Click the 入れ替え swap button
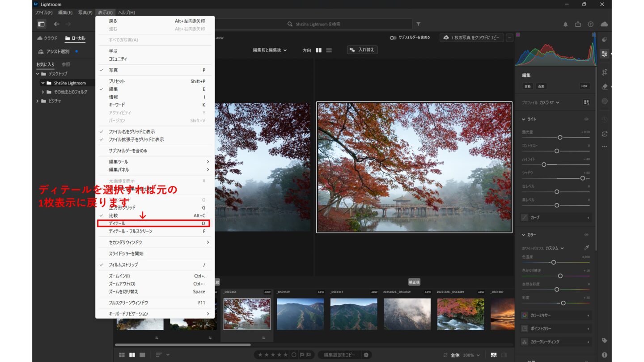 [362, 50]
